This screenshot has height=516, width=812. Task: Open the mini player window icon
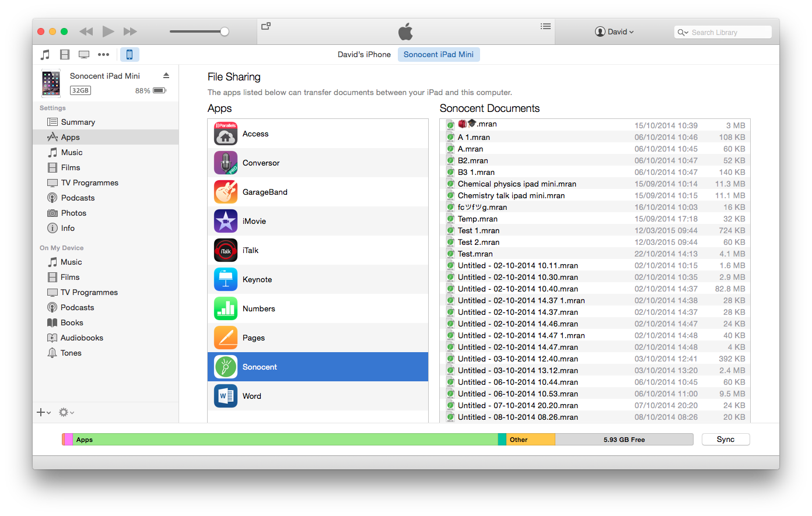266,26
